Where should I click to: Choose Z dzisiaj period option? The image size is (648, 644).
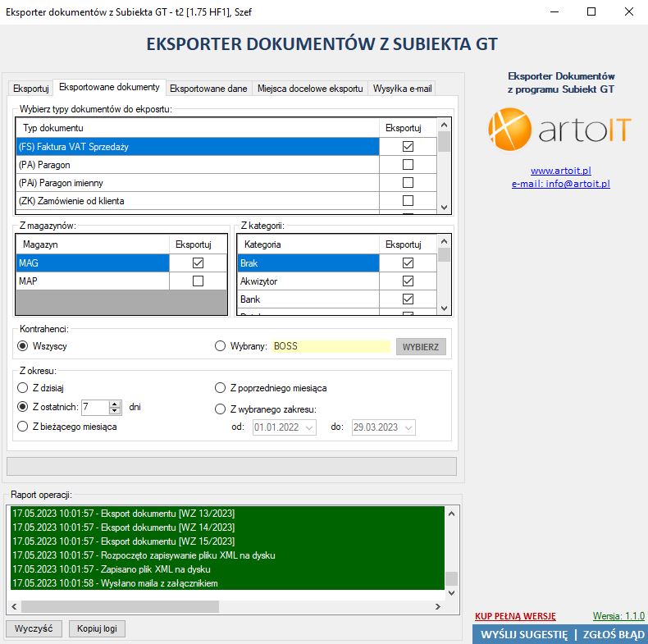click(x=23, y=388)
